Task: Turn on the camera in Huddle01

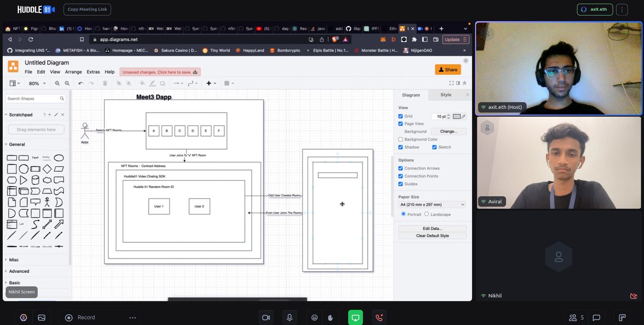Action: tap(265, 317)
